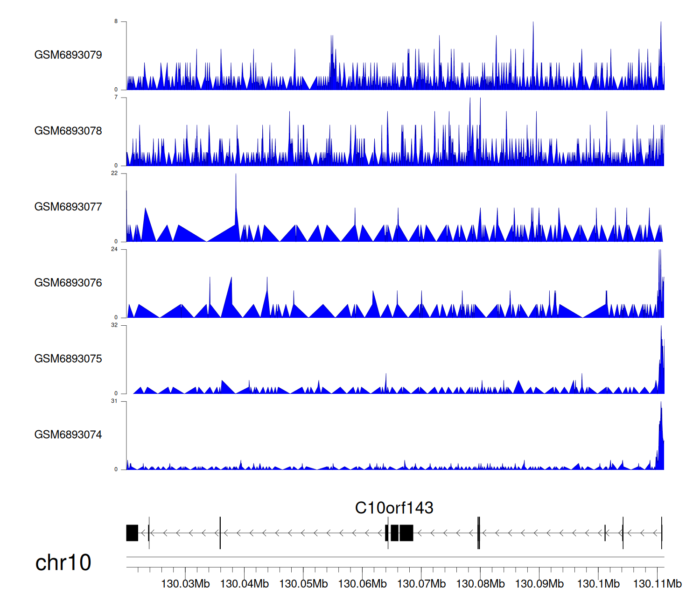Click the large leftmost exon block of C10orf143
Screen dimensions: 700x616
pyautogui.click(x=132, y=533)
